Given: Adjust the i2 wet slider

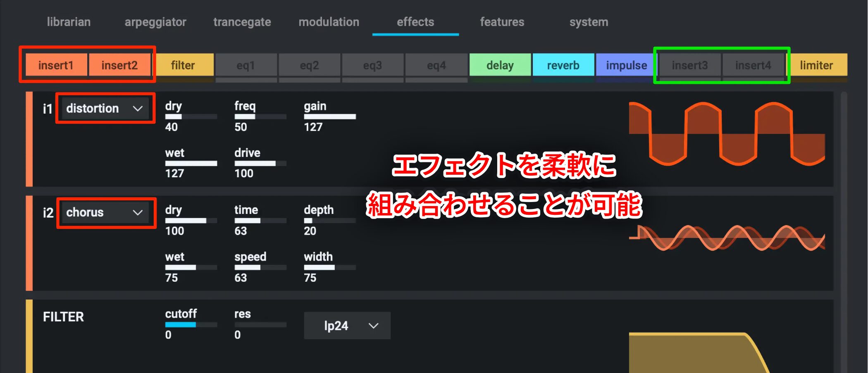Looking at the screenshot, I should coord(191,268).
